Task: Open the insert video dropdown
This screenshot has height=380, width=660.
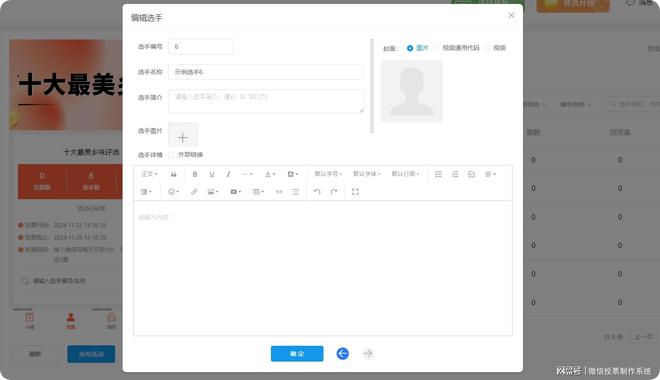Action: [x=236, y=192]
